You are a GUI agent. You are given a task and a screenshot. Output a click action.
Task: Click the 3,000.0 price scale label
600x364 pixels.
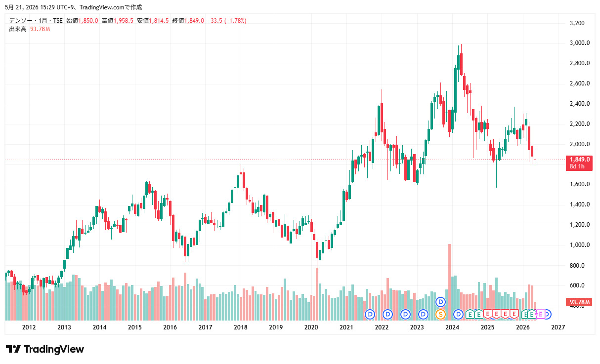(580, 43)
